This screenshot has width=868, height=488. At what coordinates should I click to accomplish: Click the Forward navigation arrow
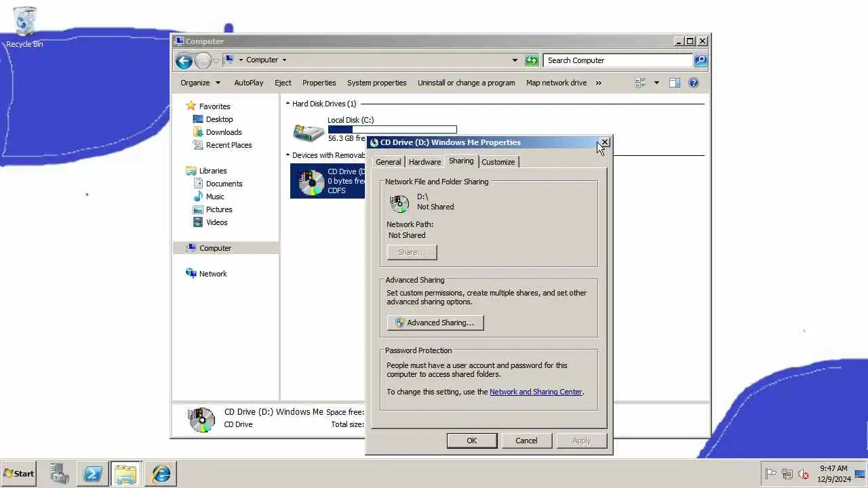point(203,60)
